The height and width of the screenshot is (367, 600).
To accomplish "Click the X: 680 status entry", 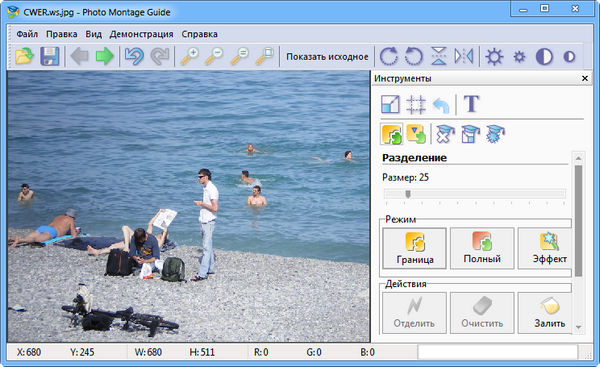I will pos(29,352).
